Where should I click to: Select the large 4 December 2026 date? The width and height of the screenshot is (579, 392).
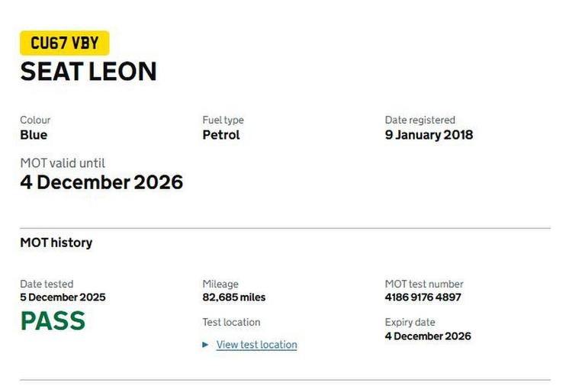click(101, 182)
